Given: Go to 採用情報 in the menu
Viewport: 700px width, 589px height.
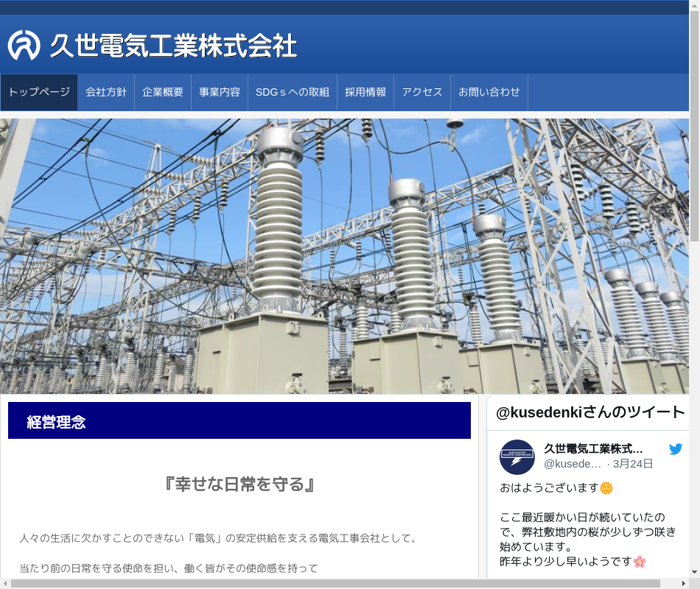Looking at the screenshot, I should (365, 92).
